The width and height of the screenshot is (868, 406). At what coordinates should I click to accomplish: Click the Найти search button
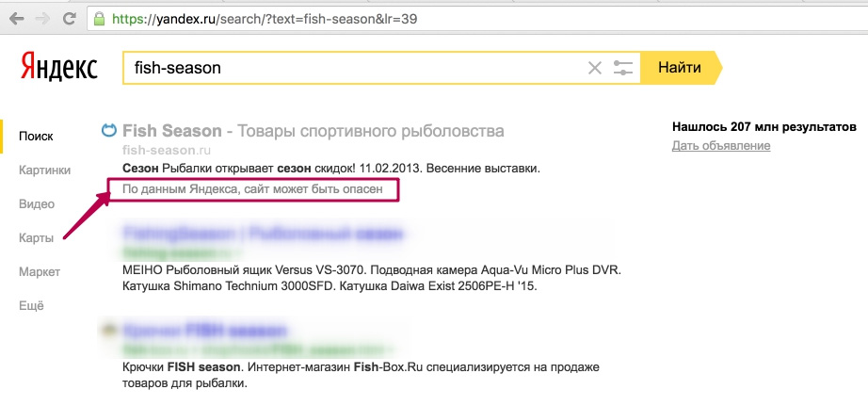click(680, 68)
